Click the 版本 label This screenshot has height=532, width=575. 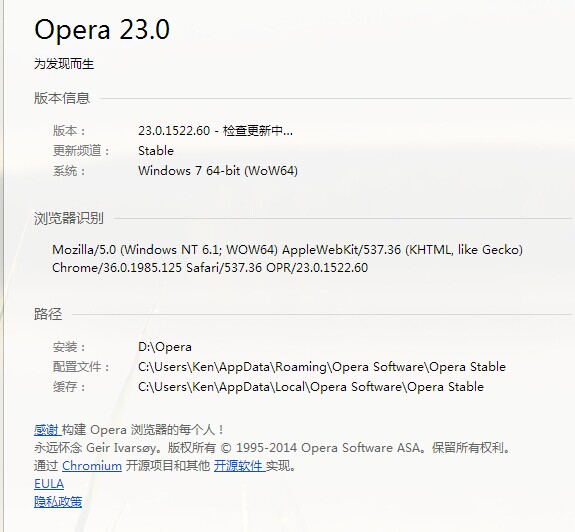click(x=69, y=131)
